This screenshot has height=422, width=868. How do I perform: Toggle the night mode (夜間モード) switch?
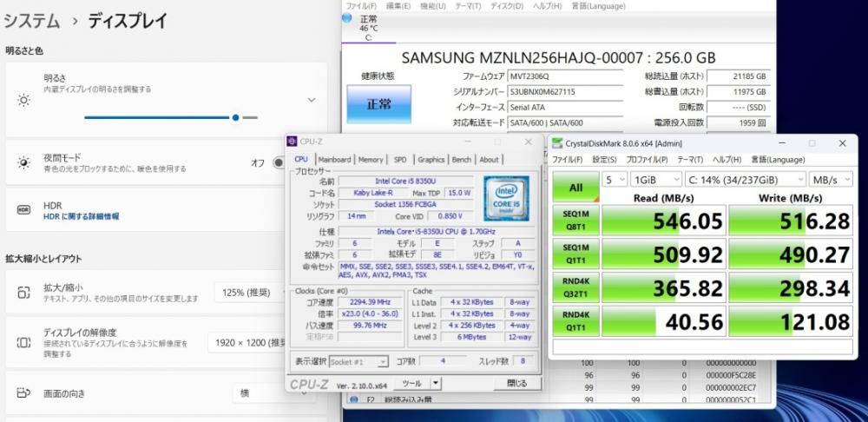point(279,163)
